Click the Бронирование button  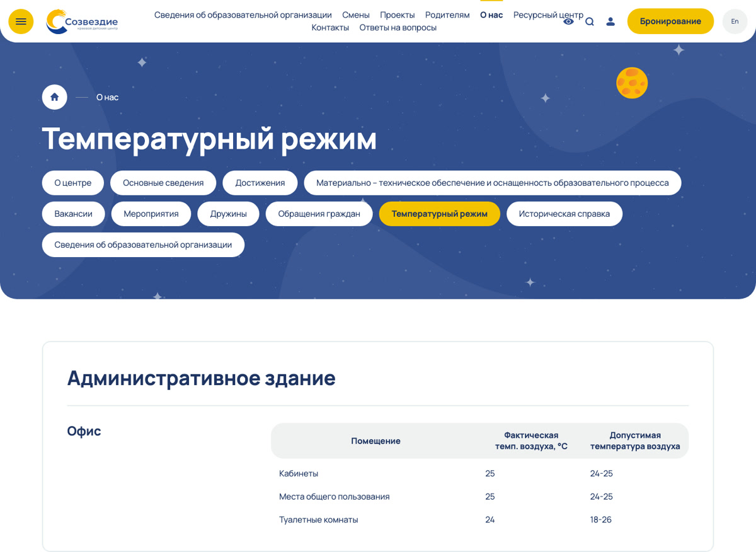click(x=670, y=21)
